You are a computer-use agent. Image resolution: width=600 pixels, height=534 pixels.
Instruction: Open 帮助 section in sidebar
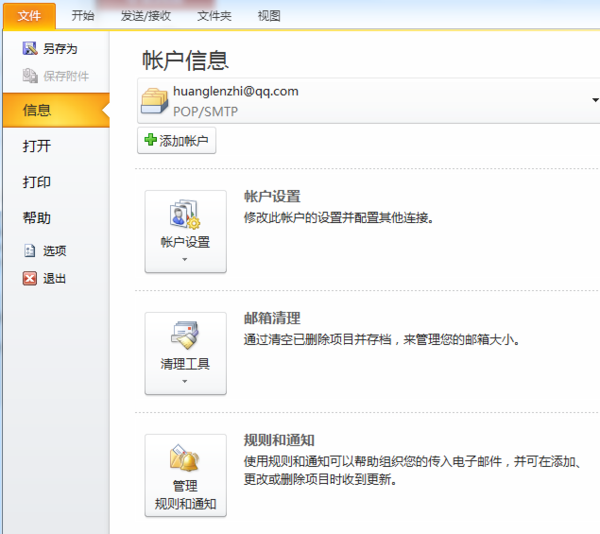(37, 218)
